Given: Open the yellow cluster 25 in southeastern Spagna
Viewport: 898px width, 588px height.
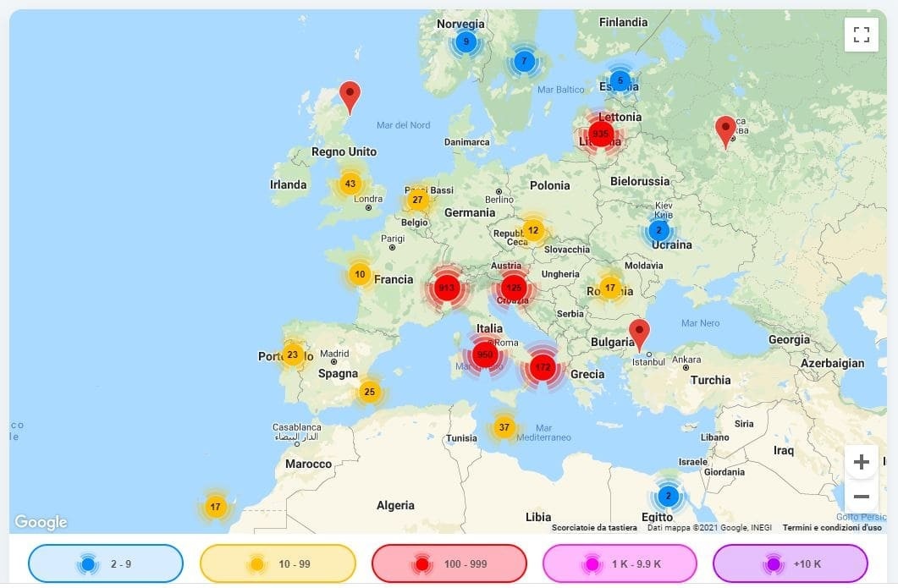Looking at the screenshot, I should [369, 393].
